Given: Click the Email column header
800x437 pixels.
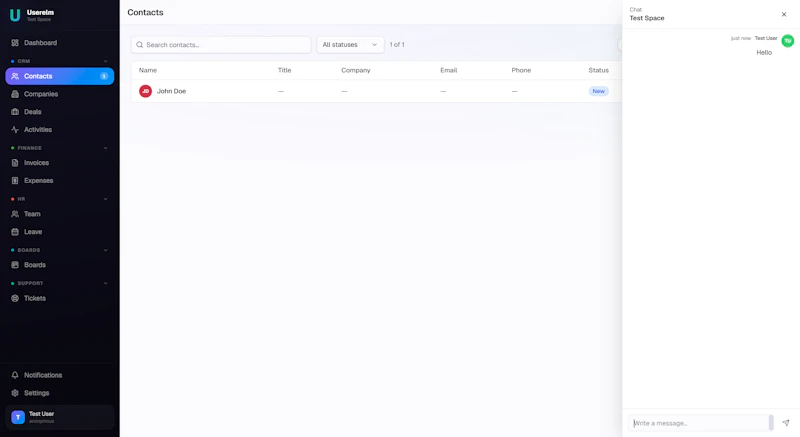Looking at the screenshot, I should (x=448, y=70).
